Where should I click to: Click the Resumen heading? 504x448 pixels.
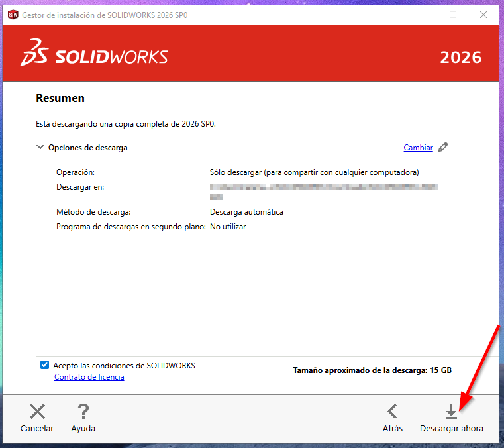tap(60, 98)
